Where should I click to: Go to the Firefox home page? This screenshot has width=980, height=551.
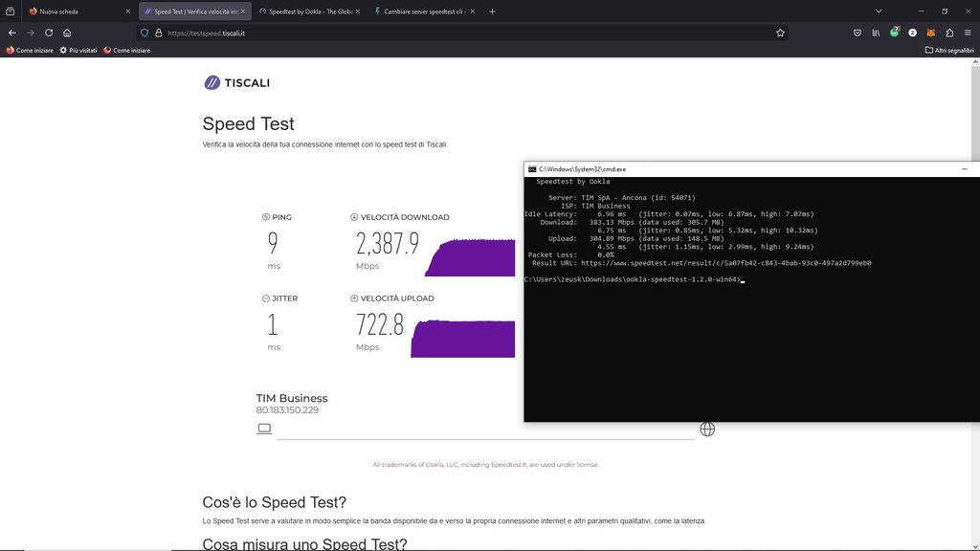tap(67, 33)
